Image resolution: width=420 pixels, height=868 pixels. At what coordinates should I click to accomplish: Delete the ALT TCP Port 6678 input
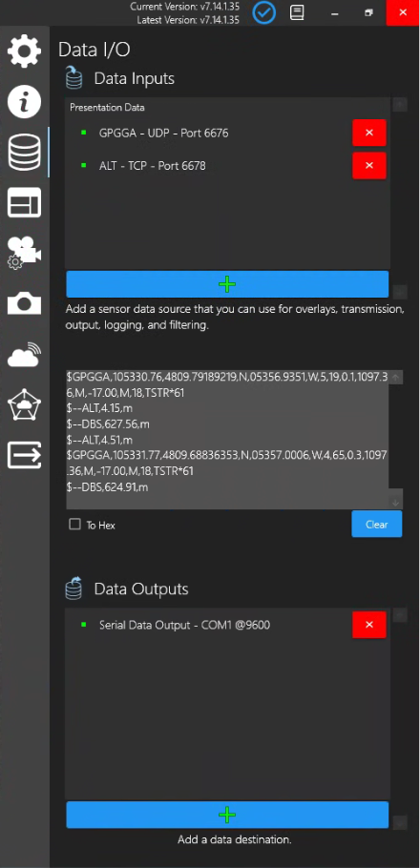coord(369,166)
